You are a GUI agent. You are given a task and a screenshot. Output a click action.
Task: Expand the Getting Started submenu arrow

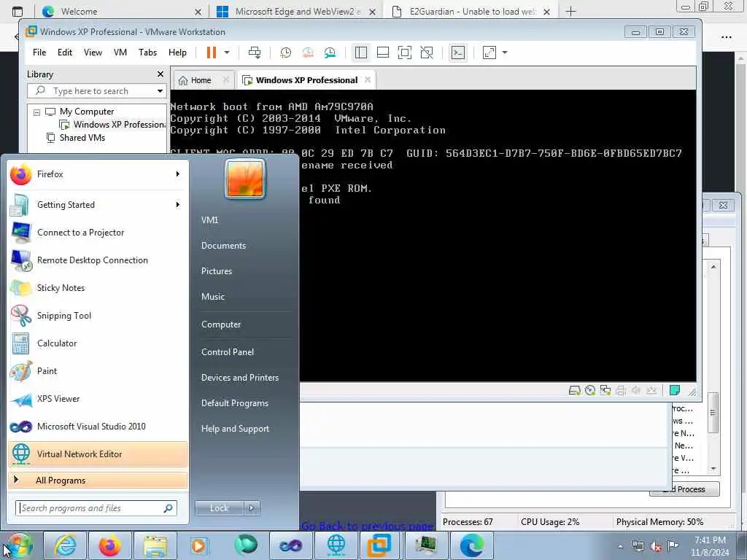178,205
